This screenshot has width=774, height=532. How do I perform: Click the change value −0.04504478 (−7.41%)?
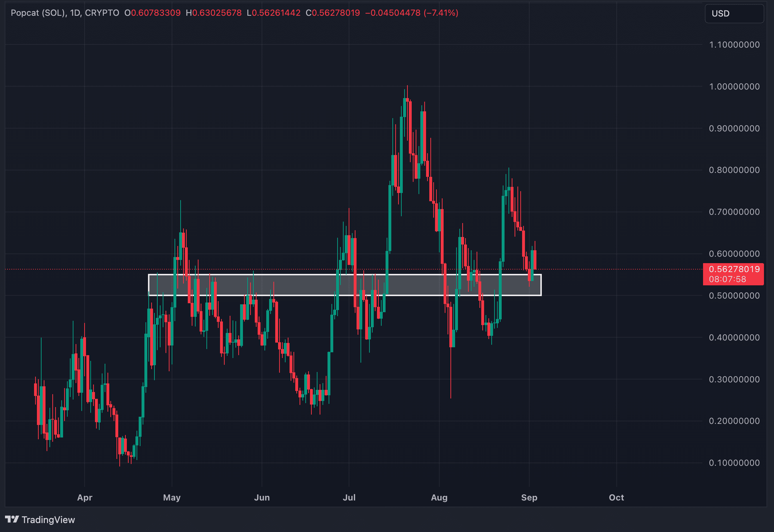pyautogui.click(x=412, y=13)
